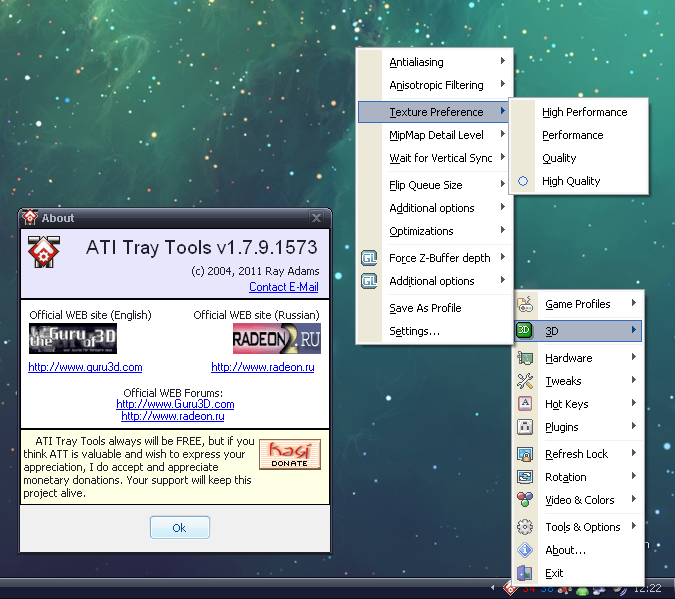Viewport: 675px width, 599px height.
Task: Expand the MipMap Detail Level submenu arrow
Action: [x=502, y=134]
